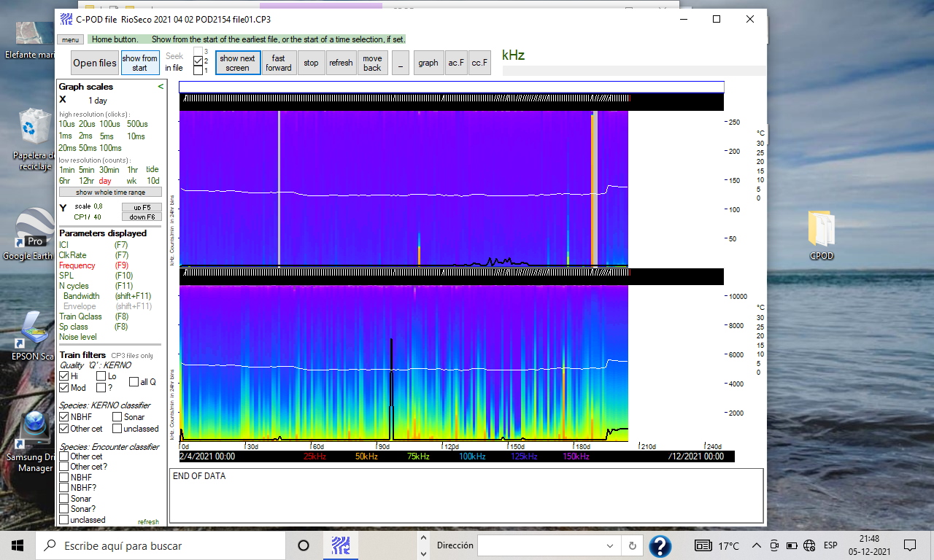Open the notification center icon

pos(909,545)
